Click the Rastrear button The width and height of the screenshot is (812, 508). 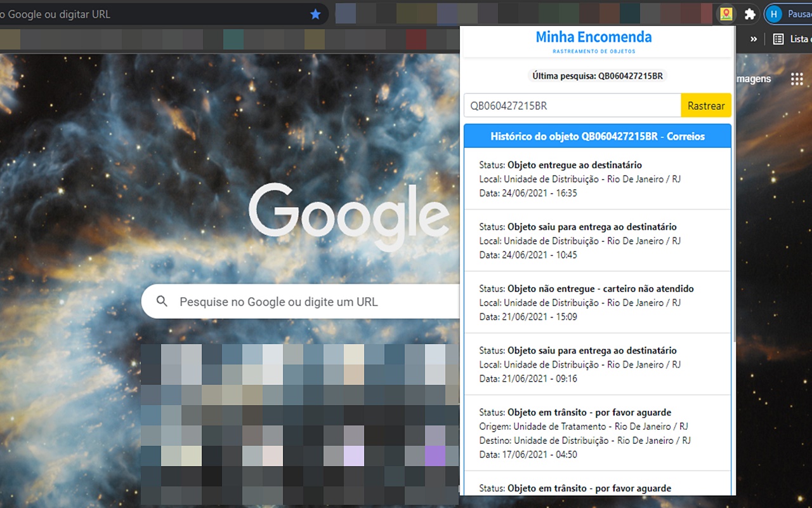click(705, 105)
